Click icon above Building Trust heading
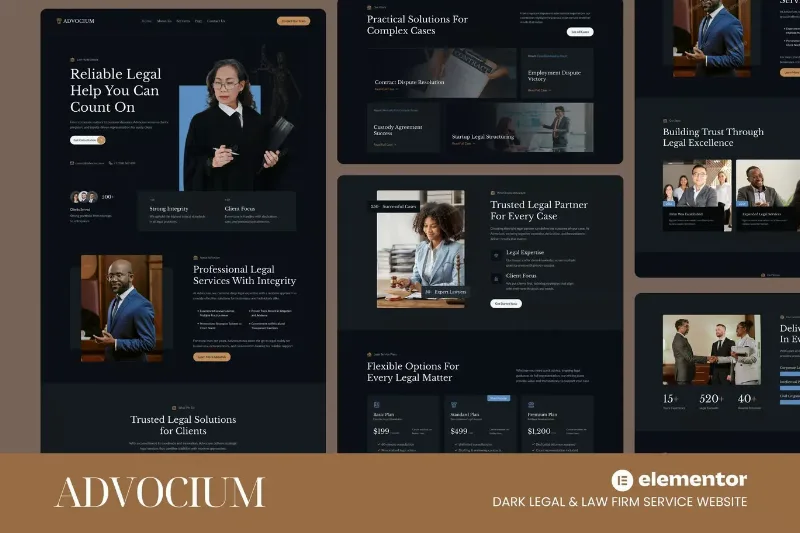Image resolution: width=800 pixels, height=533 pixels. click(x=665, y=121)
